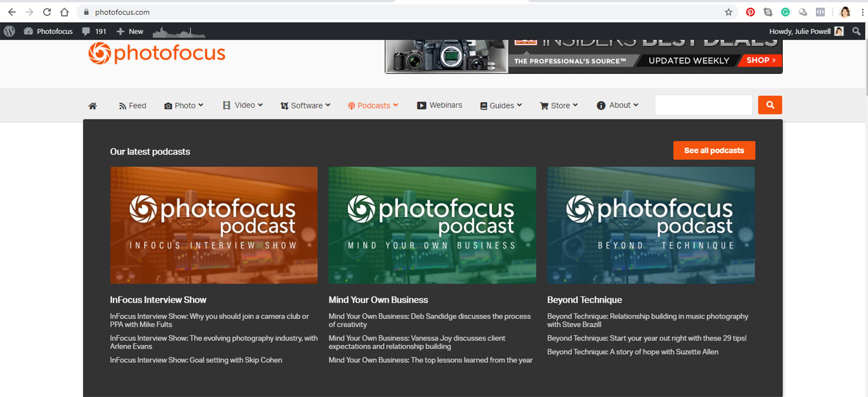Open the Guides dropdown menu

coord(501,105)
